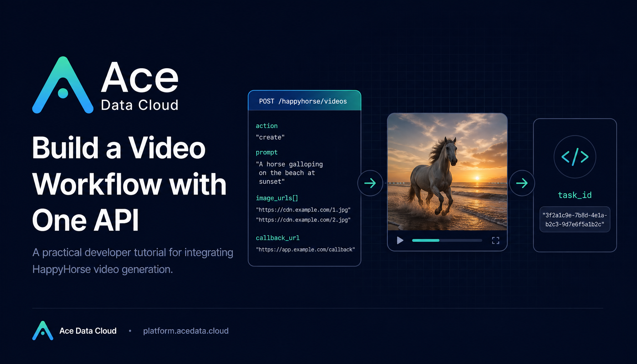Click the small Ace logo in the footer
Screen dimensions: 637x364
(x=43, y=331)
